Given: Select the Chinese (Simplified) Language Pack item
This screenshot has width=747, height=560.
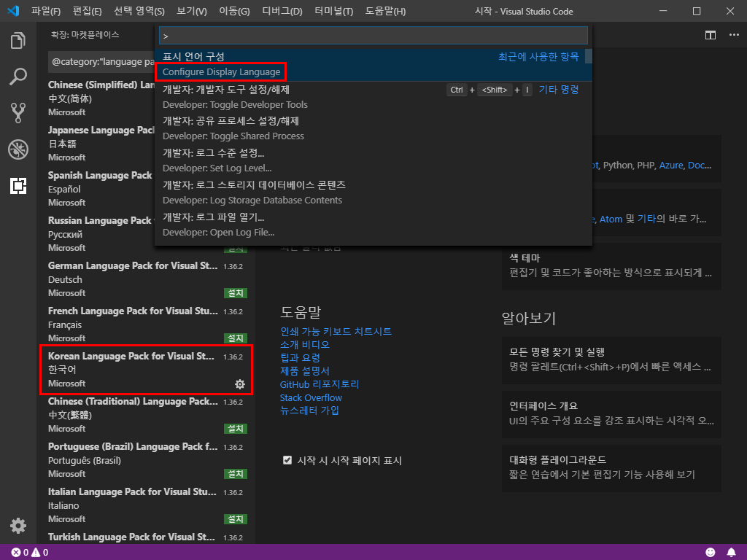Looking at the screenshot, I should click(96, 98).
